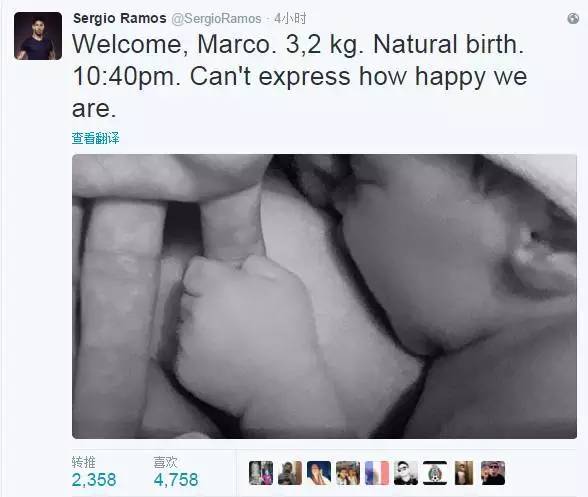Click the last liker avatar in the row
This screenshot has width=588, height=497.
pos(493,473)
